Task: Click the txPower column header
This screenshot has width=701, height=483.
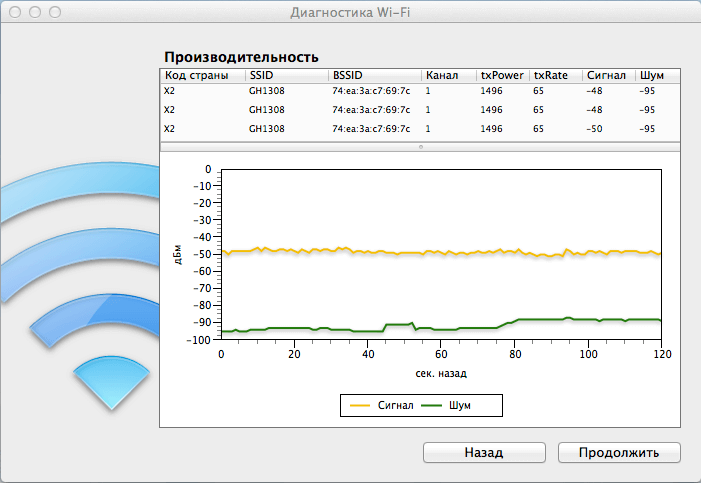Action: 503,75
